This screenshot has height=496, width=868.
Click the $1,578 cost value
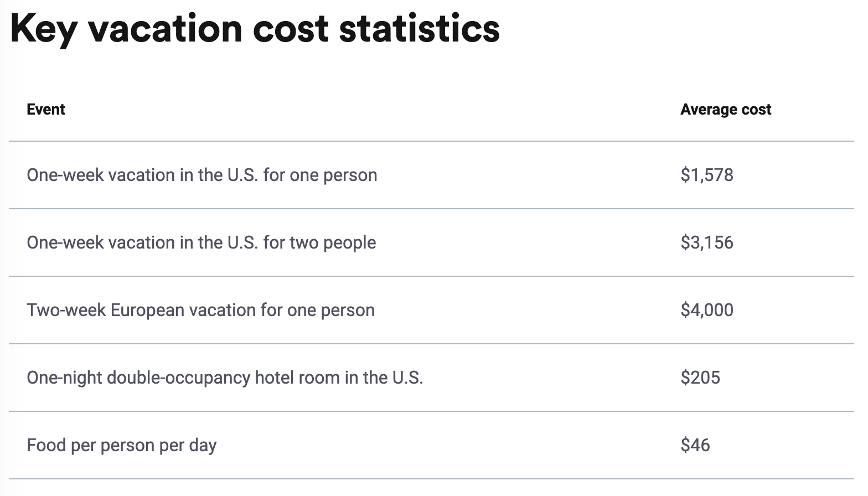point(707,175)
